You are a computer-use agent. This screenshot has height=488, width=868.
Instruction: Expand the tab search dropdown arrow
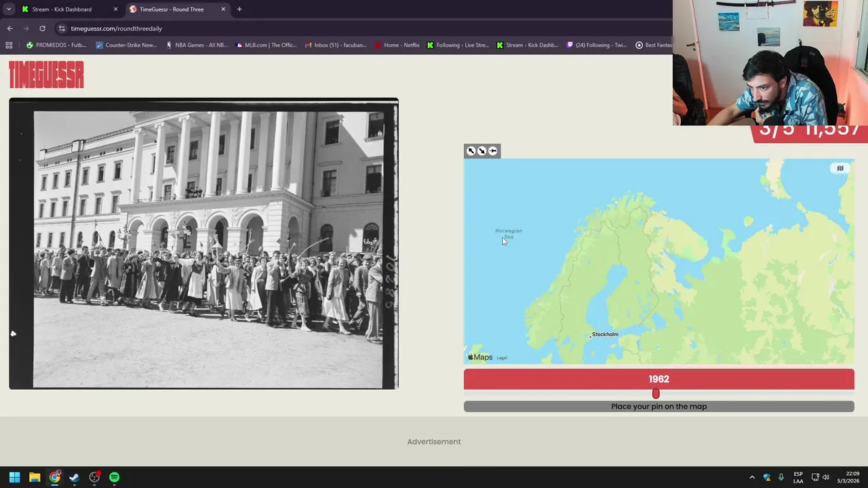9,9
